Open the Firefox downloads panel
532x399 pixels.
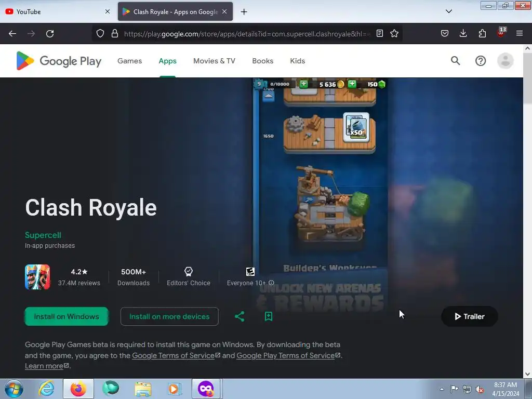463,33
